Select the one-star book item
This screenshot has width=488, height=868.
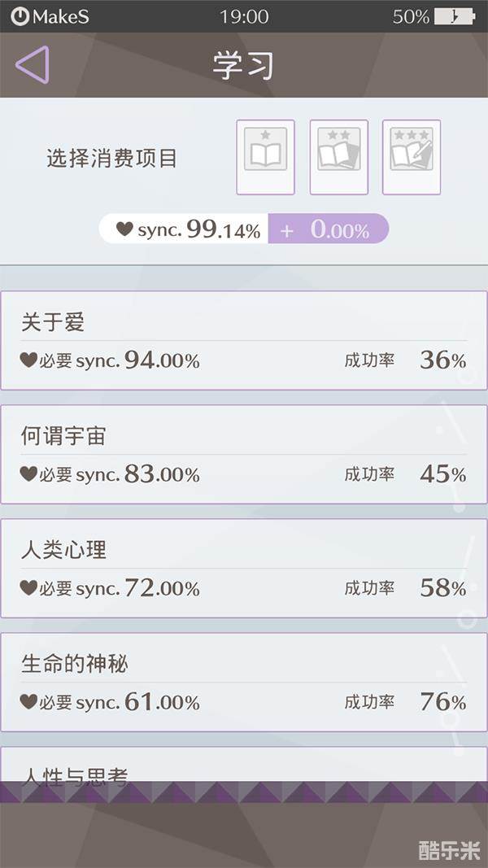pos(265,157)
